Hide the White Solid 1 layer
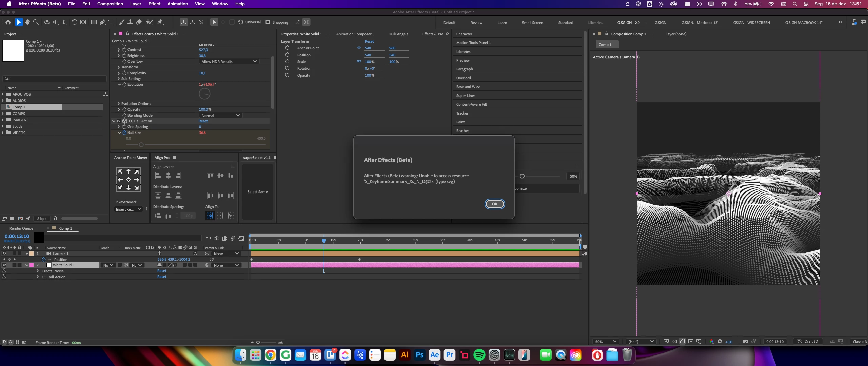868x366 pixels. [4, 265]
